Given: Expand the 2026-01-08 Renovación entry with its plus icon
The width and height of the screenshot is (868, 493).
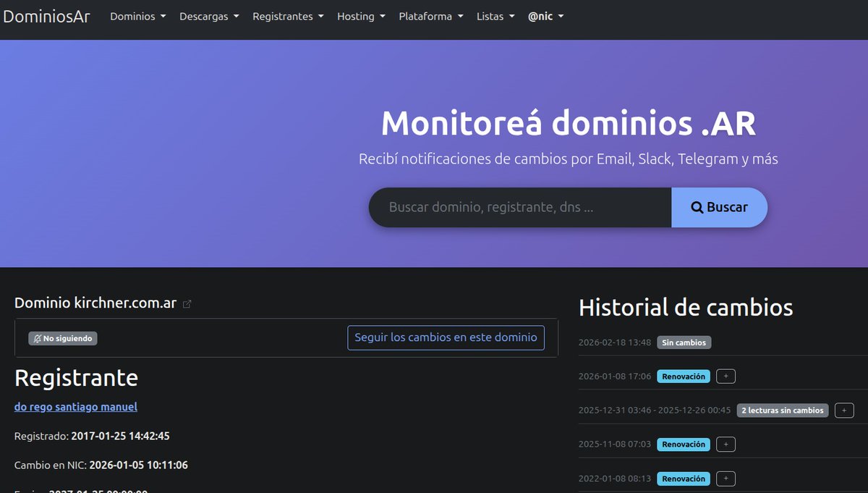Looking at the screenshot, I should 725,376.
